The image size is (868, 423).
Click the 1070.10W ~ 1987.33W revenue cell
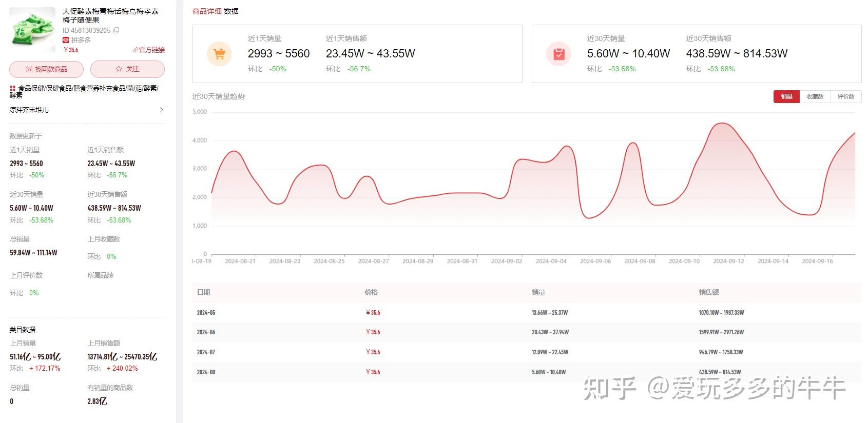point(721,313)
